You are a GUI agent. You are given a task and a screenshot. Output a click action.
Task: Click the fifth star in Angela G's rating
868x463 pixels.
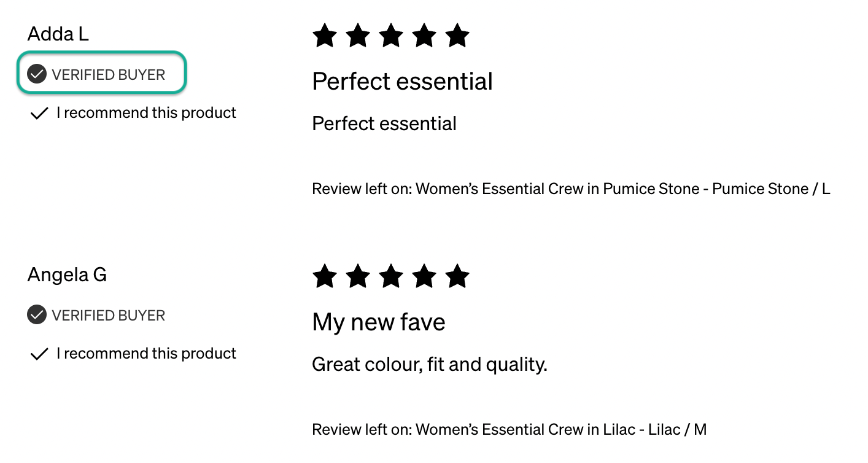(x=457, y=276)
